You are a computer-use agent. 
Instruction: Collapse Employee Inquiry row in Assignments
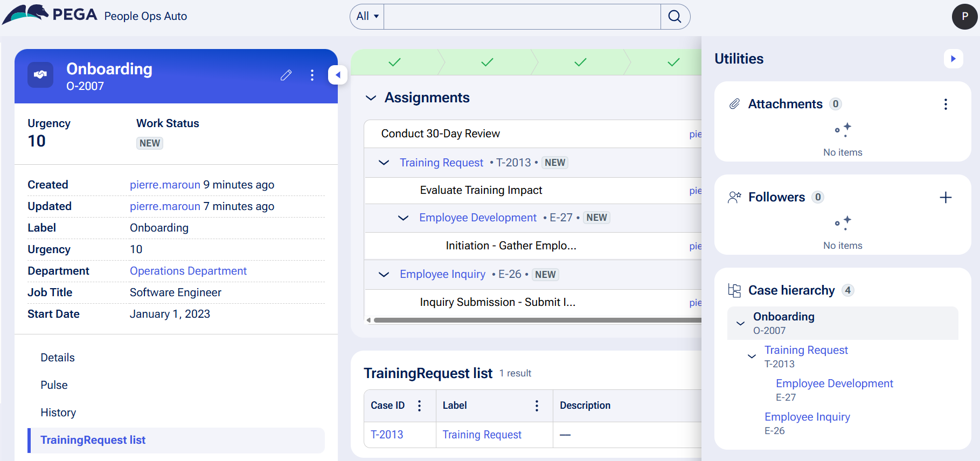[384, 275]
